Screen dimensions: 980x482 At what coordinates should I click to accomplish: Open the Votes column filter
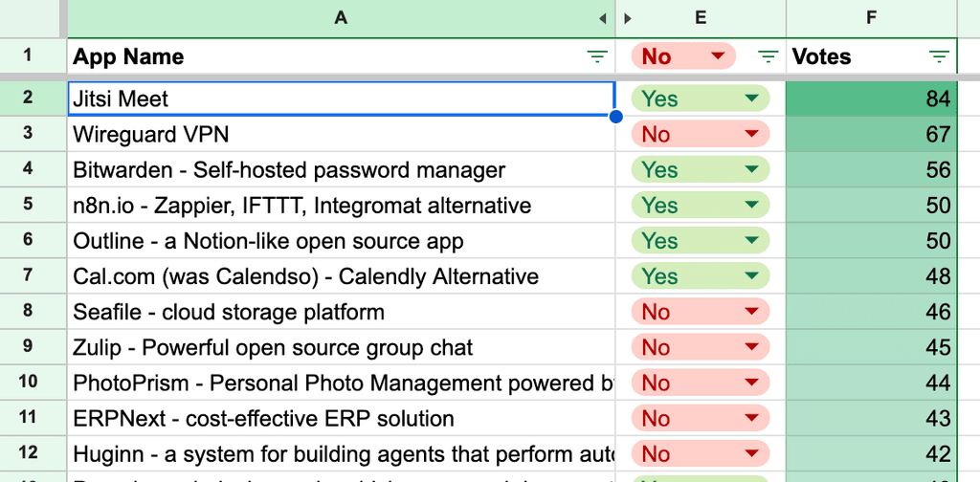point(939,57)
